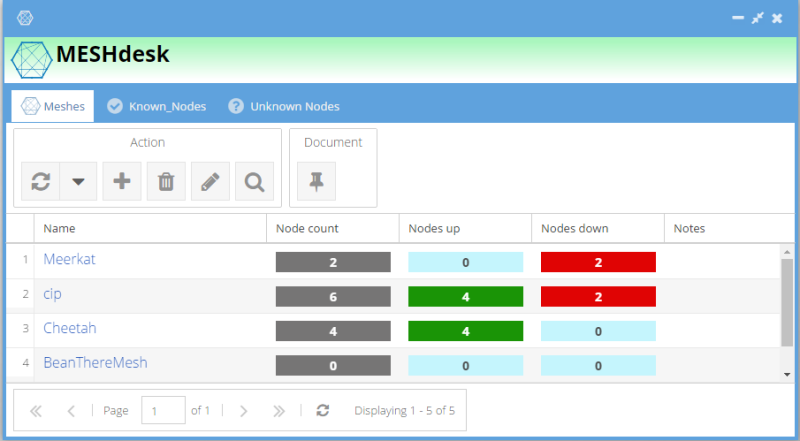This screenshot has width=800, height=441.
Task: Add a new mesh with plus icon
Action: coord(122,181)
